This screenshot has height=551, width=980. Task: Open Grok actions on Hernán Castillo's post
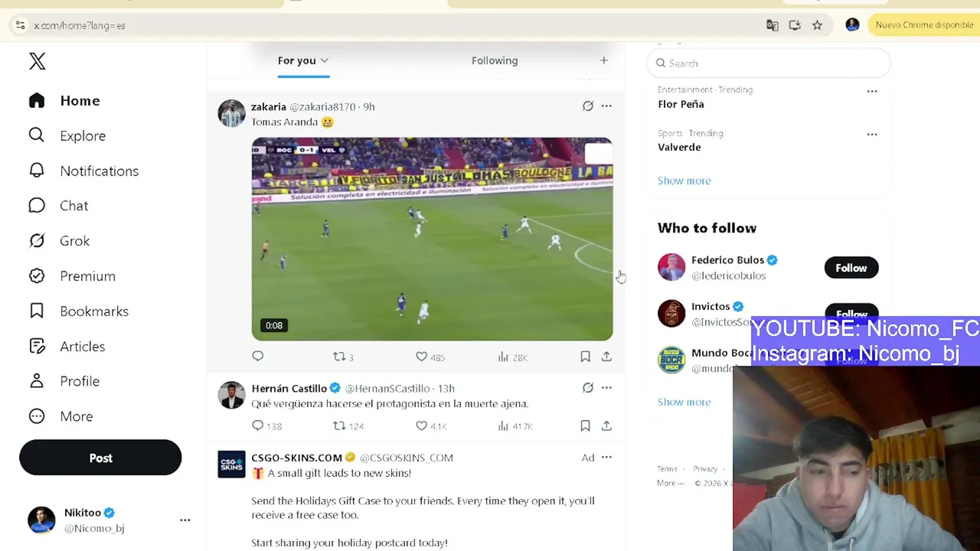coord(587,388)
